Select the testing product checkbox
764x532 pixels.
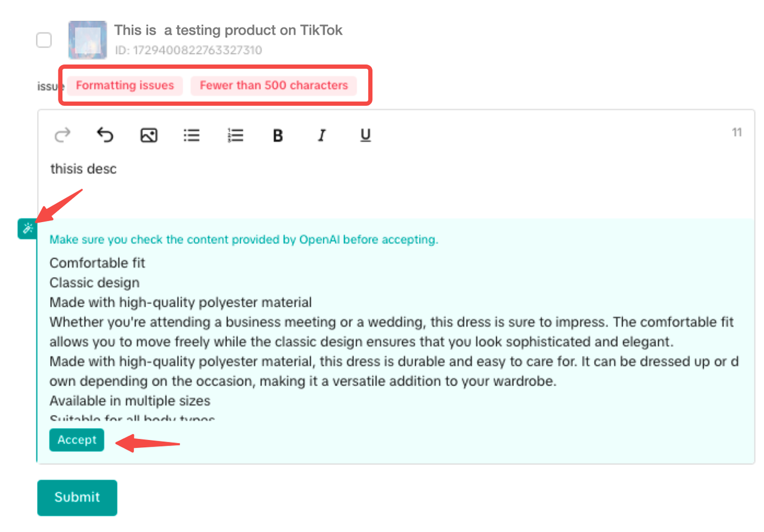(x=44, y=40)
